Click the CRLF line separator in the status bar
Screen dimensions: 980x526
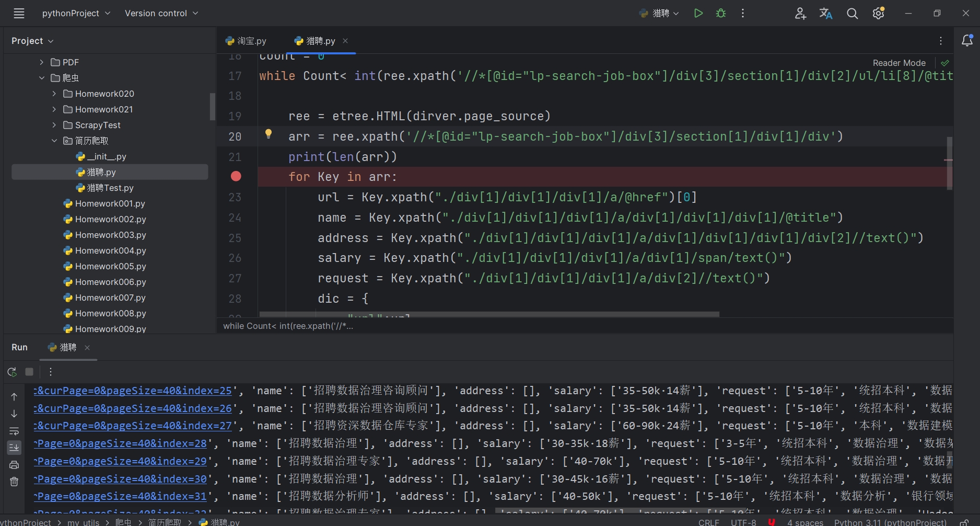(709, 522)
